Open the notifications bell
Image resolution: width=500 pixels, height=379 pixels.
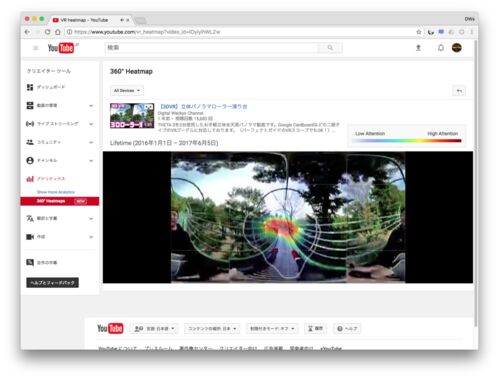click(x=441, y=48)
